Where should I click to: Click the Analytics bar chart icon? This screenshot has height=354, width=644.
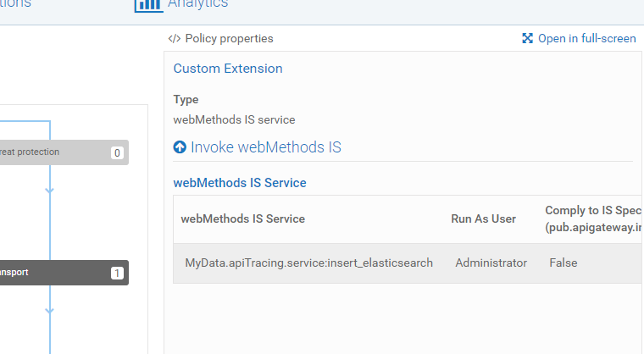[x=148, y=4]
